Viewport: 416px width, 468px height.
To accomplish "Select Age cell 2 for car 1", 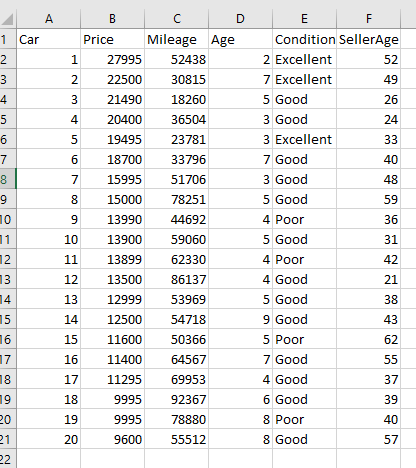I will point(241,59).
